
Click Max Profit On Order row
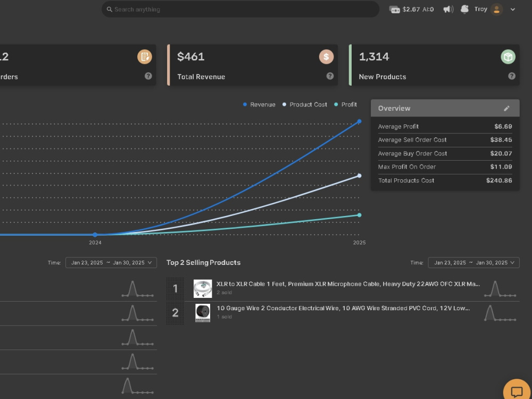click(x=445, y=167)
